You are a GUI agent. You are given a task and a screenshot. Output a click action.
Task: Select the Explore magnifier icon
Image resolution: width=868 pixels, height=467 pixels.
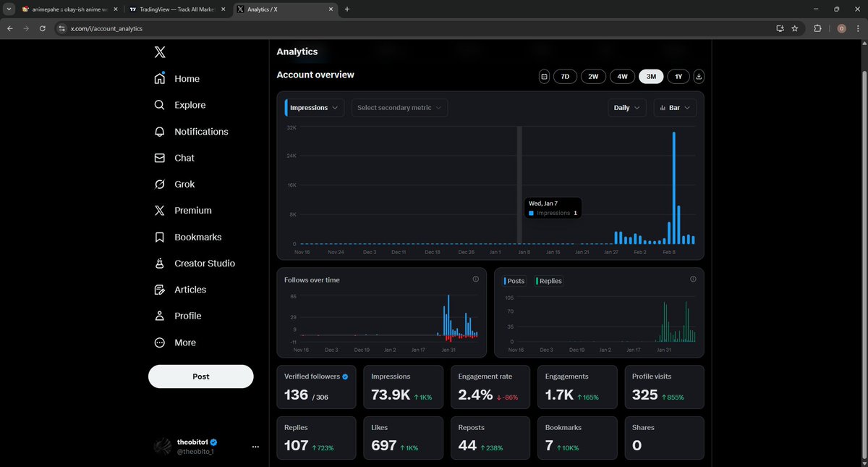pos(159,104)
